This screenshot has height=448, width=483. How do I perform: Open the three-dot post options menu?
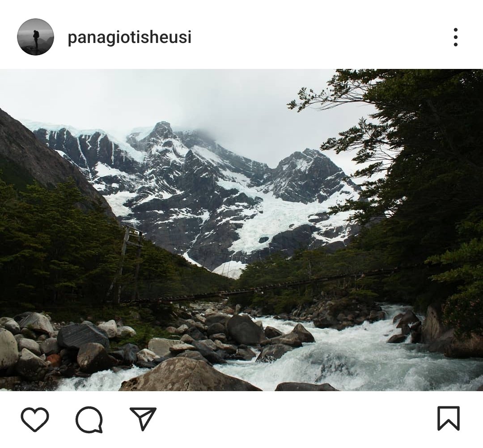(x=455, y=37)
